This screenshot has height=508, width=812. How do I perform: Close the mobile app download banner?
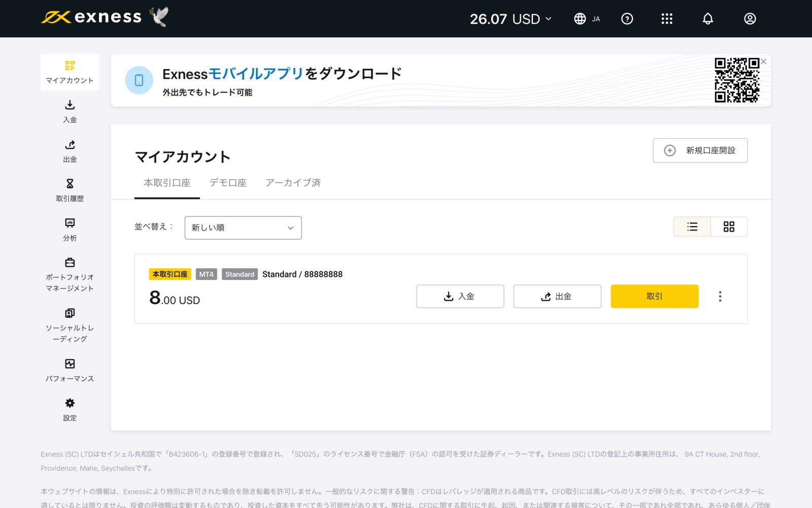tap(764, 61)
